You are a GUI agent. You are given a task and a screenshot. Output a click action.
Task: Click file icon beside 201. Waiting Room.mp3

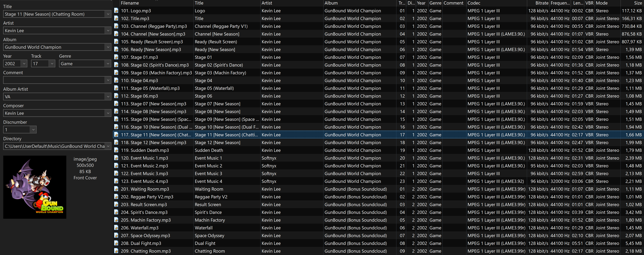[116, 189]
